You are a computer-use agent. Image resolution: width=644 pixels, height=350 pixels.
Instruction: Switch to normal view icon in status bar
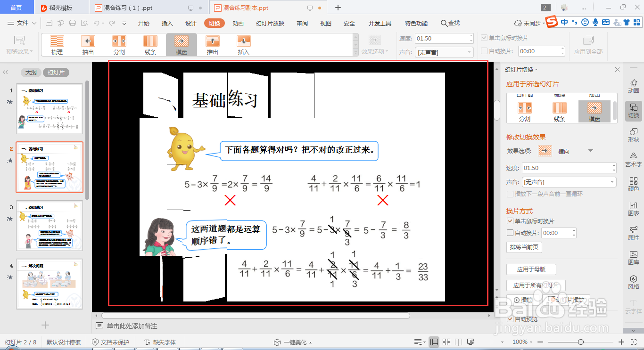[x=434, y=342]
